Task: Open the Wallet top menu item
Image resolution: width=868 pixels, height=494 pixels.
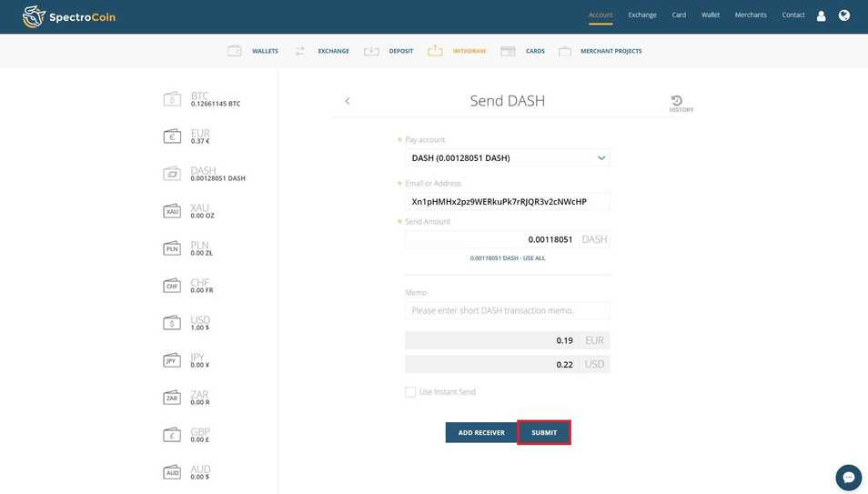Action: pos(711,15)
